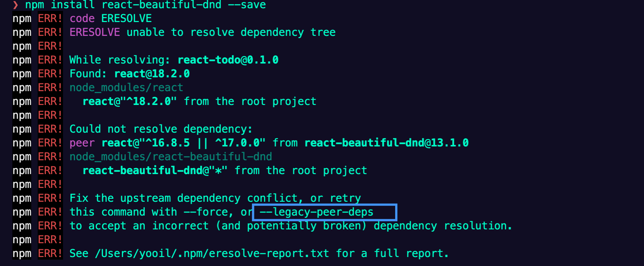Select the '--legacy-peer-deps' flag text
Image resolution: width=644 pixels, height=266 pixels.
(x=316, y=212)
